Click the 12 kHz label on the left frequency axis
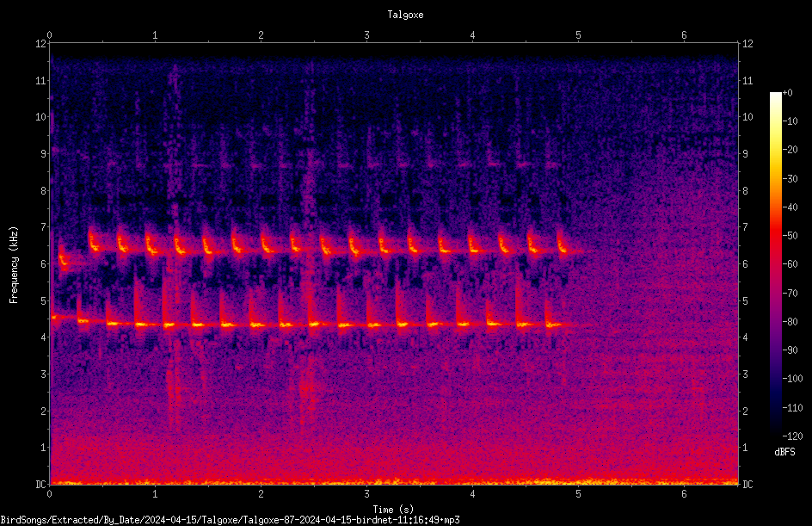812x526 pixels. pyautogui.click(x=41, y=44)
